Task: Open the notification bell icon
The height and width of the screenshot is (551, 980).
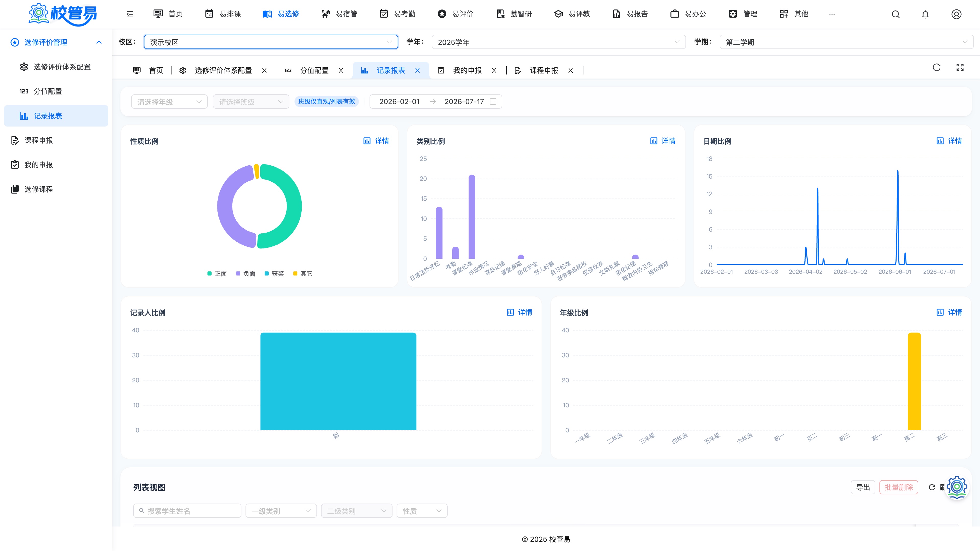Action: pos(925,14)
